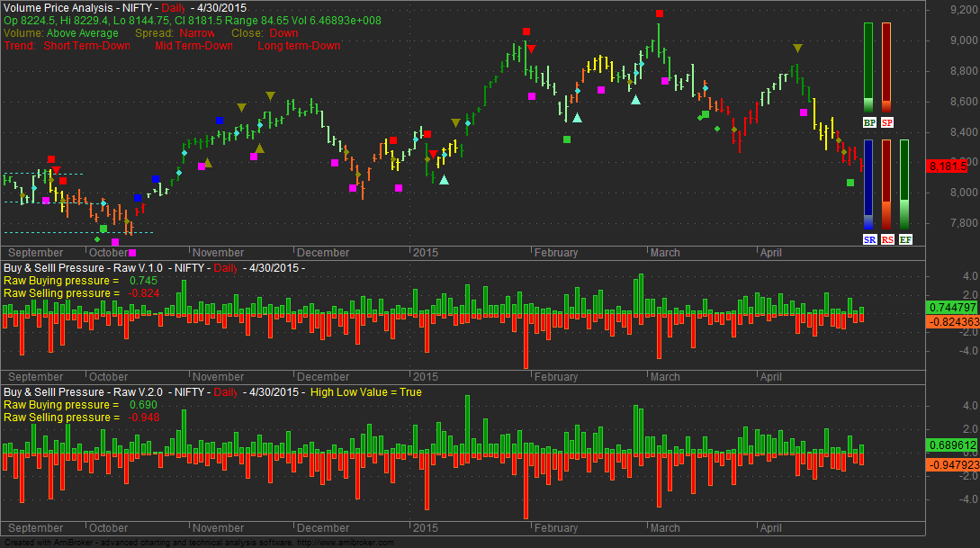The height and width of the screenshot is (548, 980).
Task: Click the green 0.744797 value tag
Action: click(x=952, y=307)
